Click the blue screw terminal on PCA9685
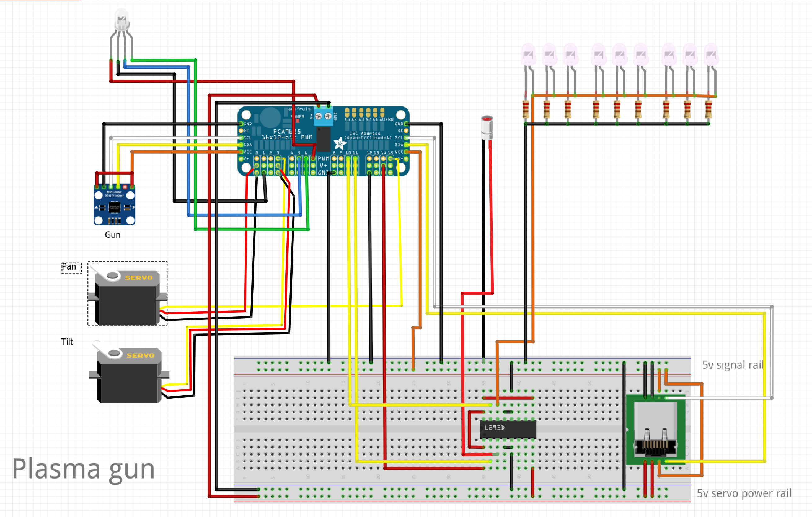Viewport: 812px width, 517px height. (323, 117)
